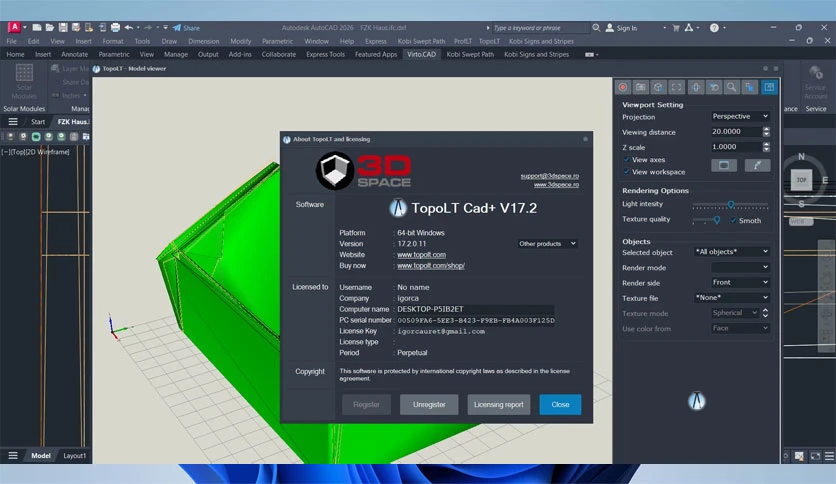Click the viewport background color button
The image size is (836, 484).
[724, 165]
